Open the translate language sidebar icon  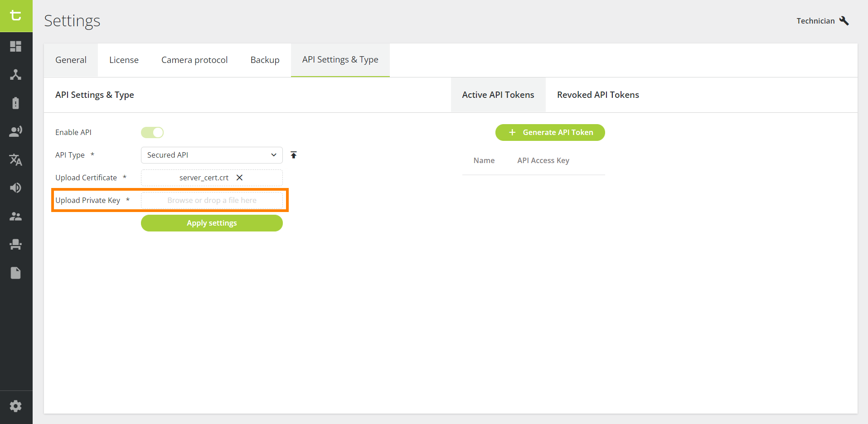pos(16,159)
